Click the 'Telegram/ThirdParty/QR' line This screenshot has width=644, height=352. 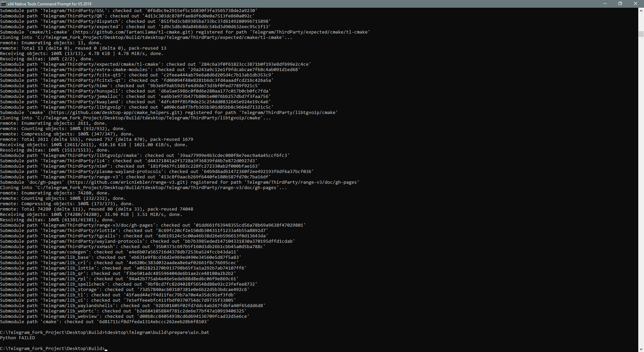click(127, 16)
